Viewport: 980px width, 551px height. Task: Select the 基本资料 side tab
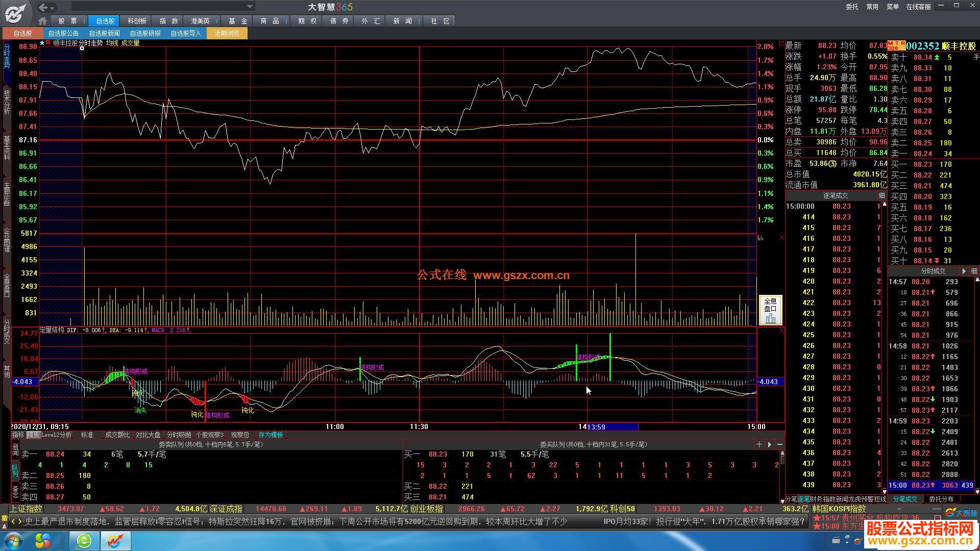[x=7, y=147]
